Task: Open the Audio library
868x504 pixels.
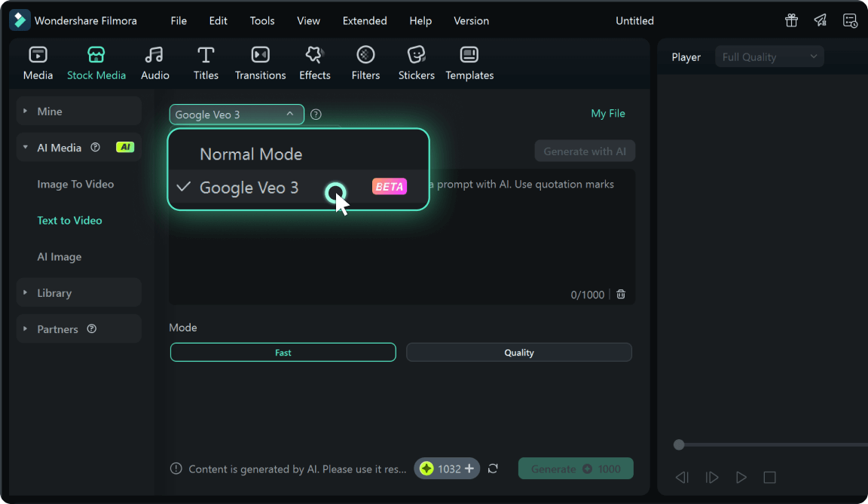Action: [x=154, y=63]
